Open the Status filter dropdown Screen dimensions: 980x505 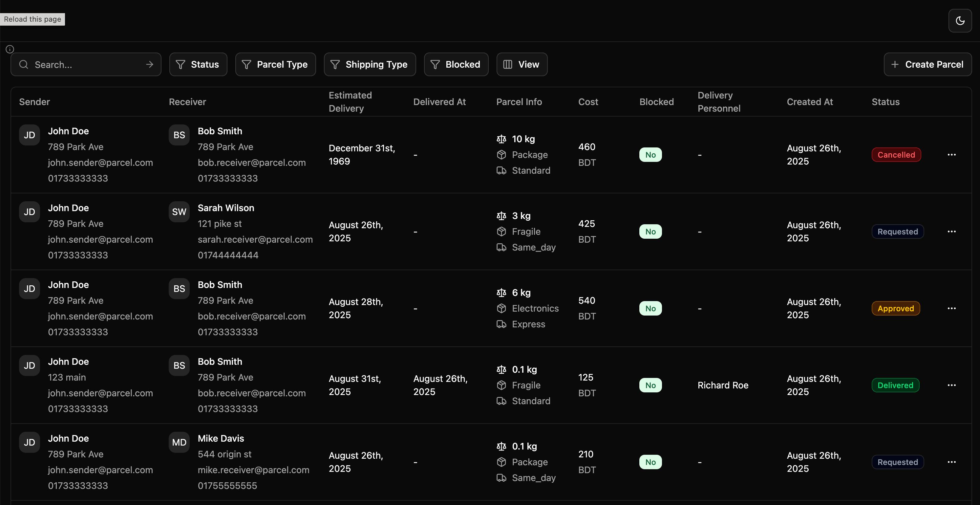pos(198,64)
